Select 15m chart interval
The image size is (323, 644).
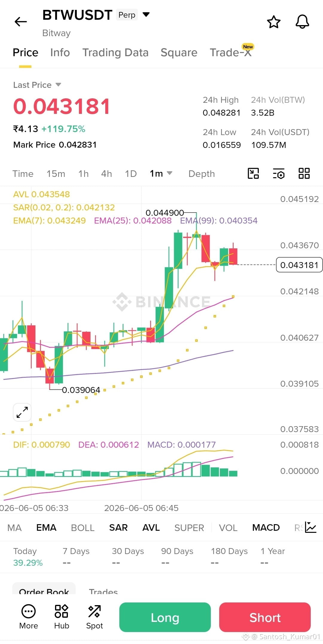coord(56,174)
